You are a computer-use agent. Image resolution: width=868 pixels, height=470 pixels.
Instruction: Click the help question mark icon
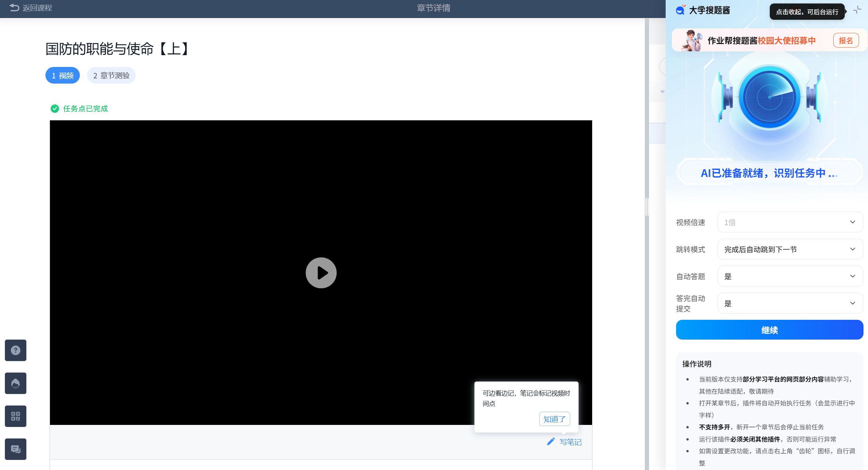(x=16, y=350)
